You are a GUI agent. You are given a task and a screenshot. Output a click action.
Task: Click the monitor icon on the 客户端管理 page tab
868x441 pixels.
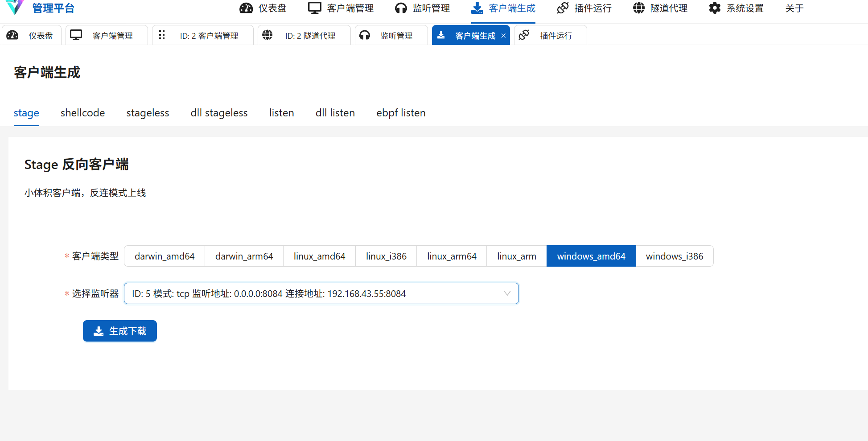click(x=76, y=35)
